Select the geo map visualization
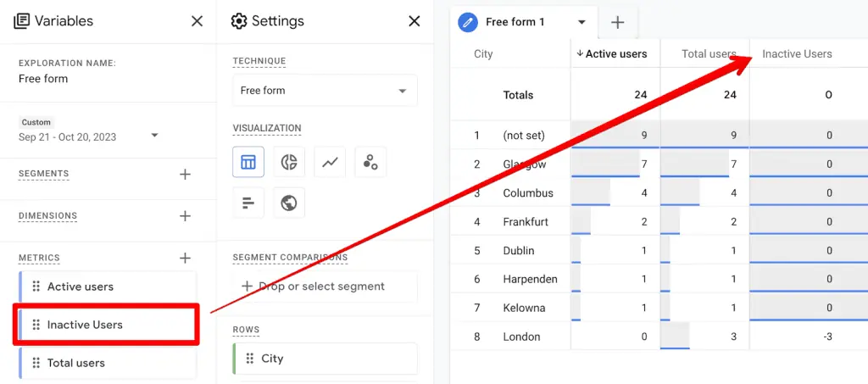This screenshot has height=384, width=868. click(289, 203)
